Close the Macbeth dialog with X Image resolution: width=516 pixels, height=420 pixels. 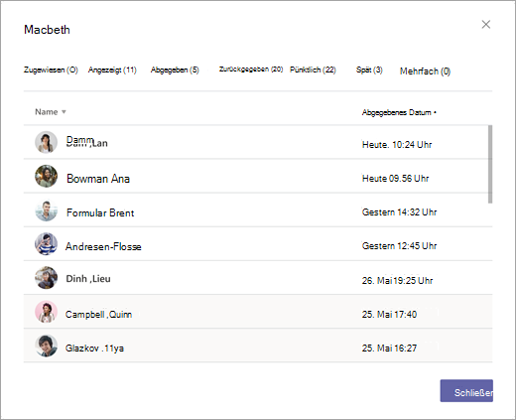[x=486, y=25]
